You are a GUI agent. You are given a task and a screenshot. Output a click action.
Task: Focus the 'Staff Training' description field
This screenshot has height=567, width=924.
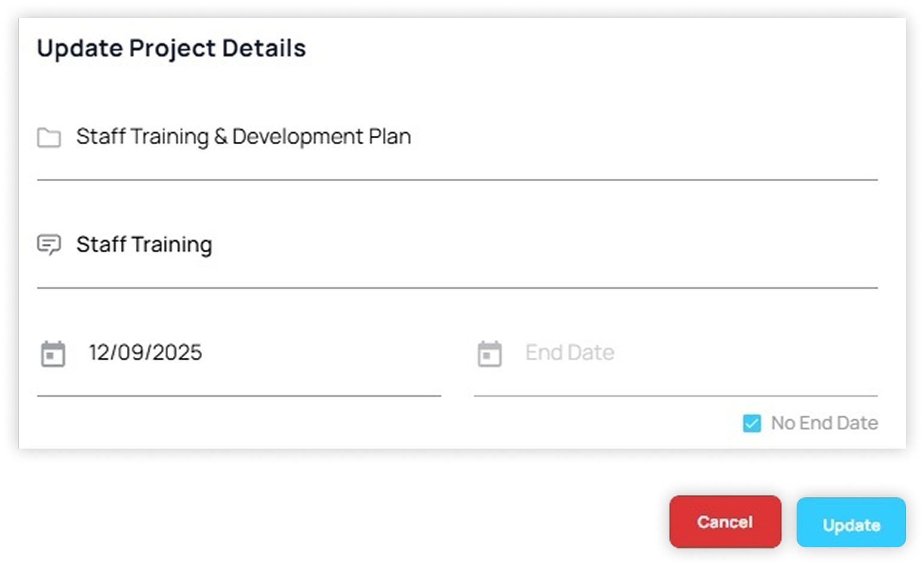click(478, 245)
